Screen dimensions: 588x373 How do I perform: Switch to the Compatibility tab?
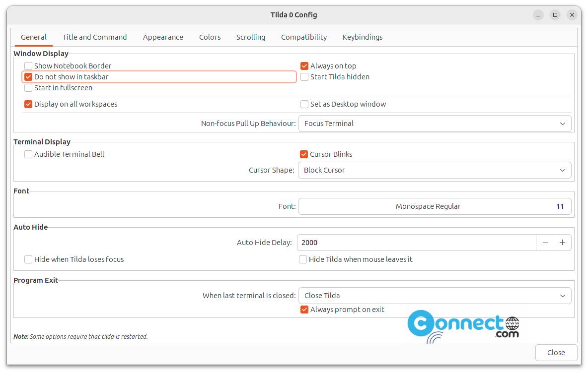(x=304, y=37)
